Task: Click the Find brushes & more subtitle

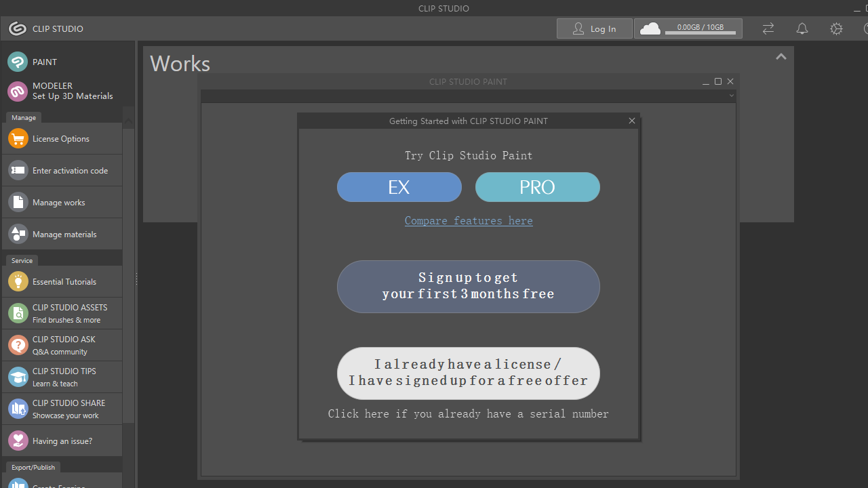Action: click(x=66, y=320)
